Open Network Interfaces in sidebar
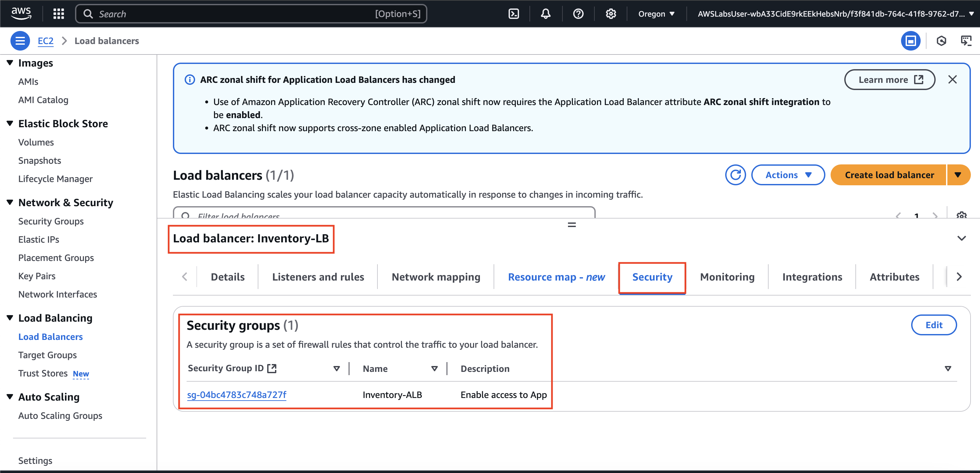Screen dimensions: 980x473 [57, 294]
